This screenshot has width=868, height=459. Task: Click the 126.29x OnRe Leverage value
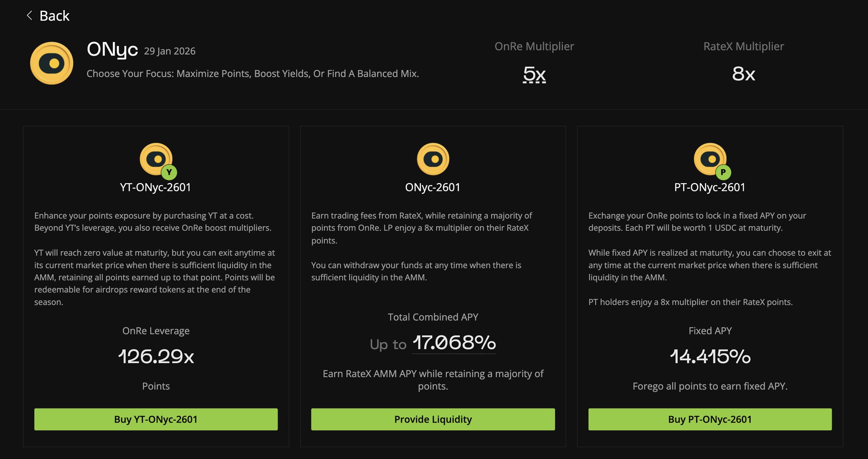pyautogui.click(x=156, y=357)
